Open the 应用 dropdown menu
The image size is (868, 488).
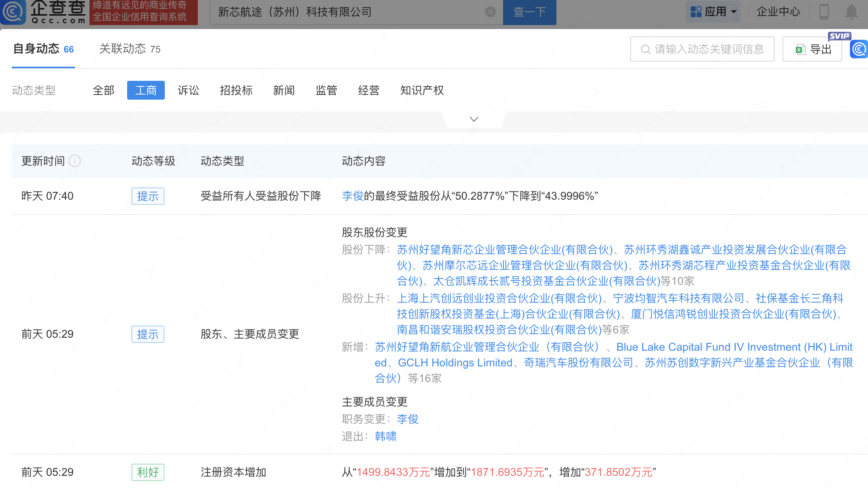point(713,12)
